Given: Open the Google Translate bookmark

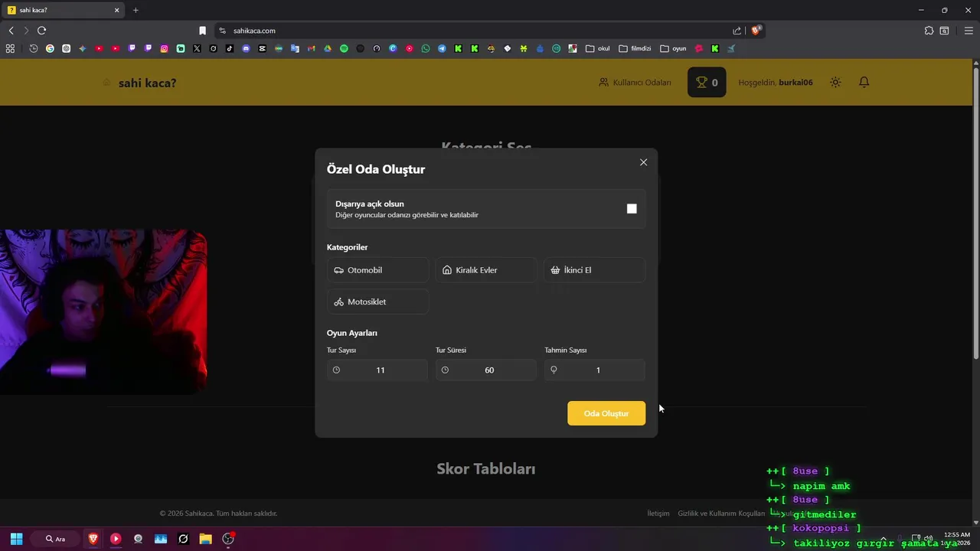Looking at the screenshot, I should point(295,48).
